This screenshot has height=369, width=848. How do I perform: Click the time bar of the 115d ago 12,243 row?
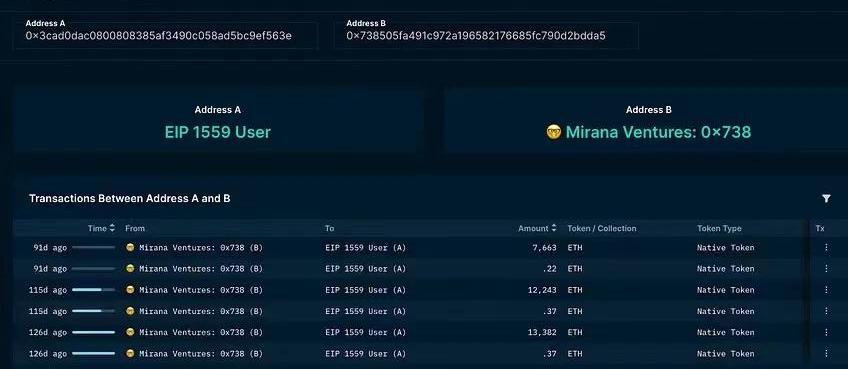pos(93,290)
